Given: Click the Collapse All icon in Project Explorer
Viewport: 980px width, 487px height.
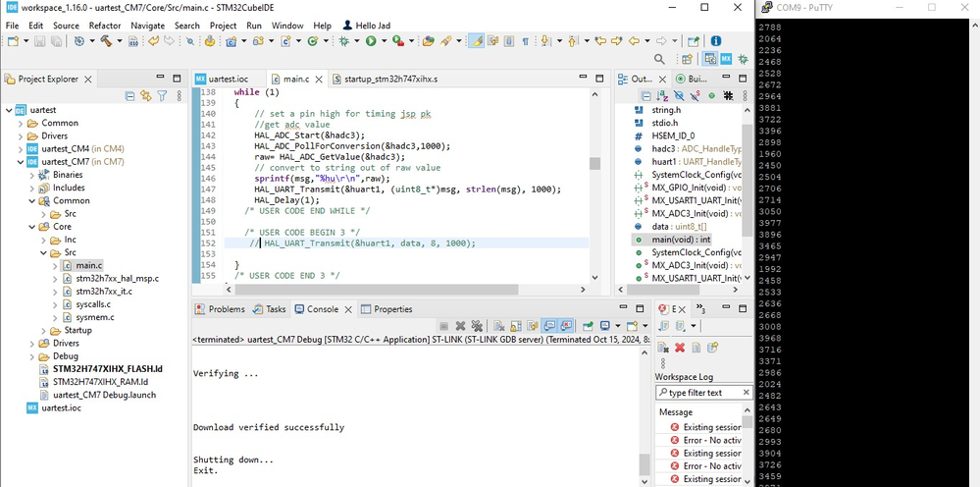Looking at the screenshot, I should 129,95.
